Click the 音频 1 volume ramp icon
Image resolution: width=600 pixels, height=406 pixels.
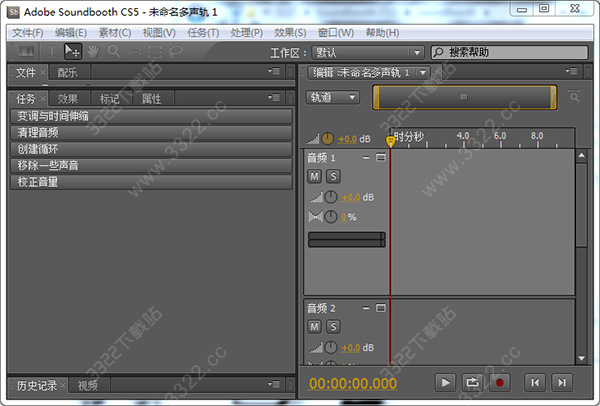pos(316,197)
